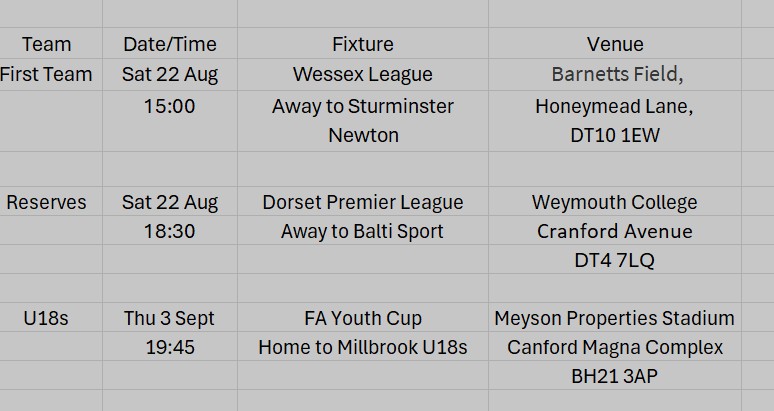Select the First Team cell

pyautogui.click(x=46, y=75)
